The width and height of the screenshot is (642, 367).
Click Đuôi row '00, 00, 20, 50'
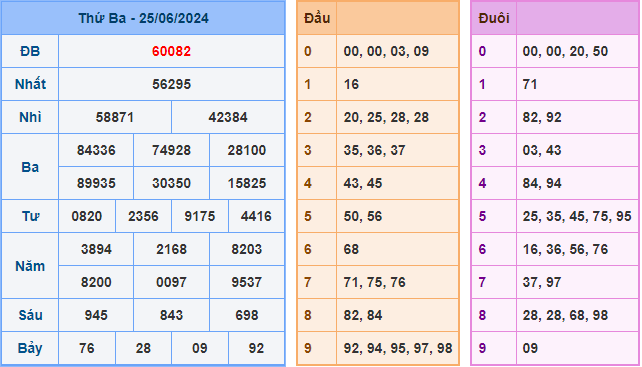point(565,52)
